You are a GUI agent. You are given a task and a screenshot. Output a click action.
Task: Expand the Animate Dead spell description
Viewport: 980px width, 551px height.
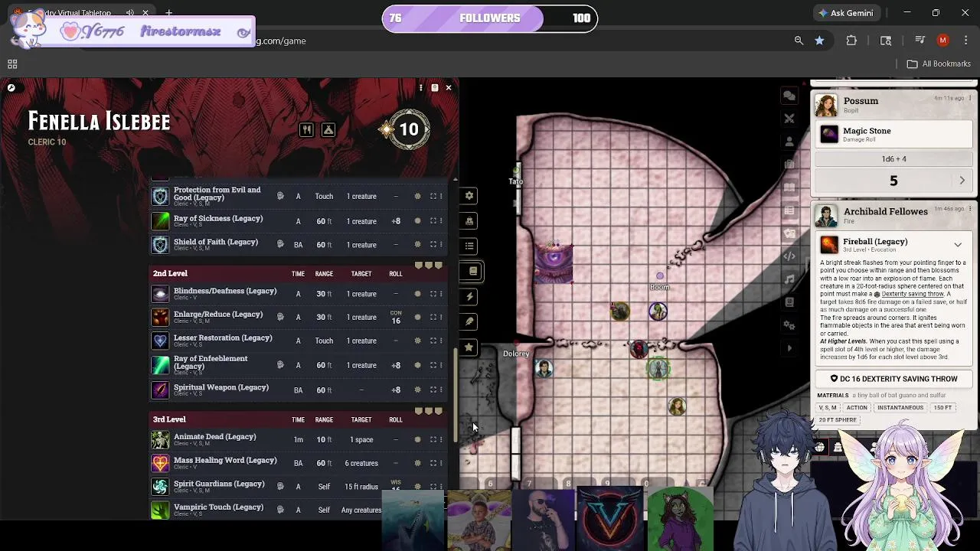(433, 439)
